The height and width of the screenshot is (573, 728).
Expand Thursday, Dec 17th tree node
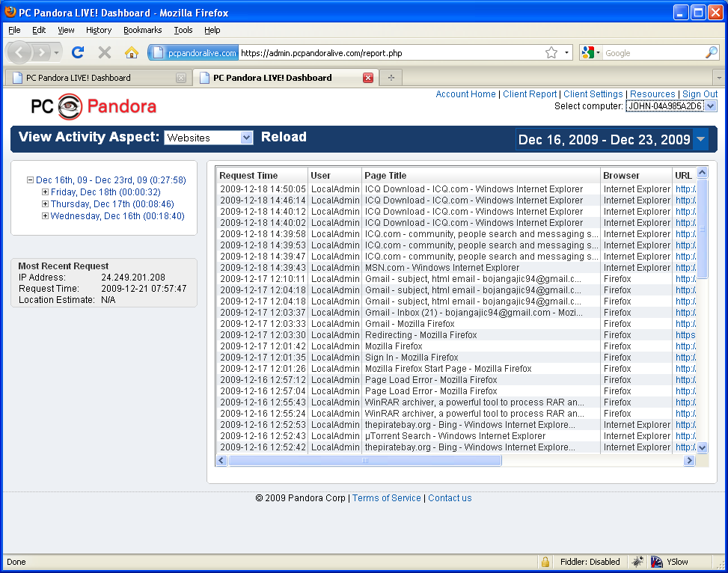tap(45, 204)
